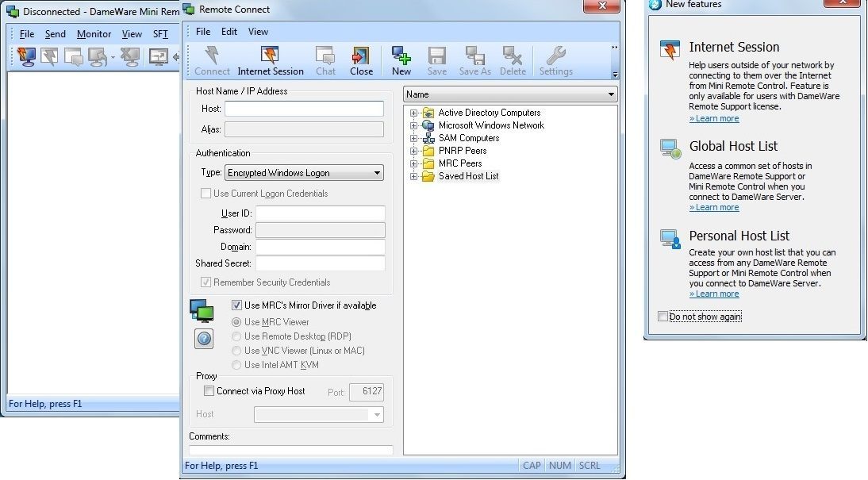Click the Connect lightning toolbar icon

coord(212,56)
